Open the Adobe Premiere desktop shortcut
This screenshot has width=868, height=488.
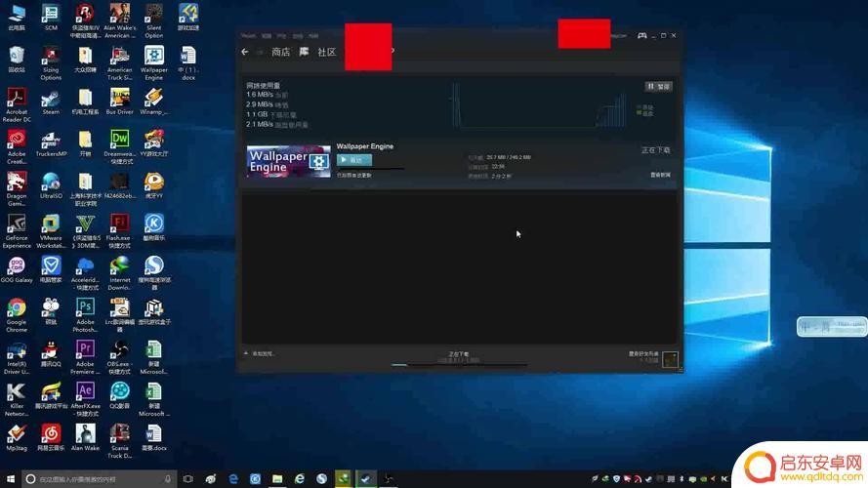pyautogui.click(x=85, y=357)
